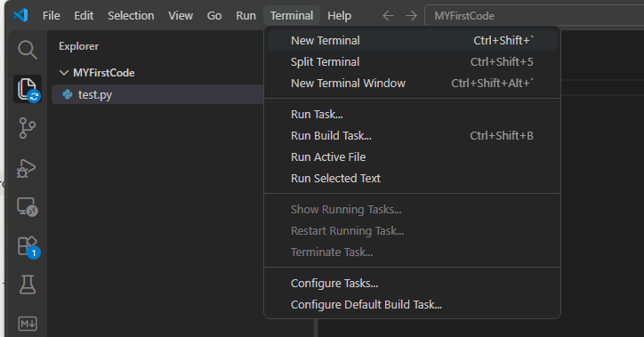The width and height of the screenshot is (644, 337).
Task: Open the Edit menu
Action: [x=84, y=16]
